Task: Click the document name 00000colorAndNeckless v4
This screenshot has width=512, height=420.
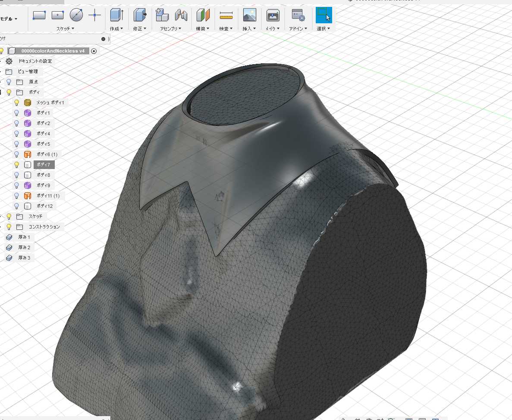Action: 53,51
